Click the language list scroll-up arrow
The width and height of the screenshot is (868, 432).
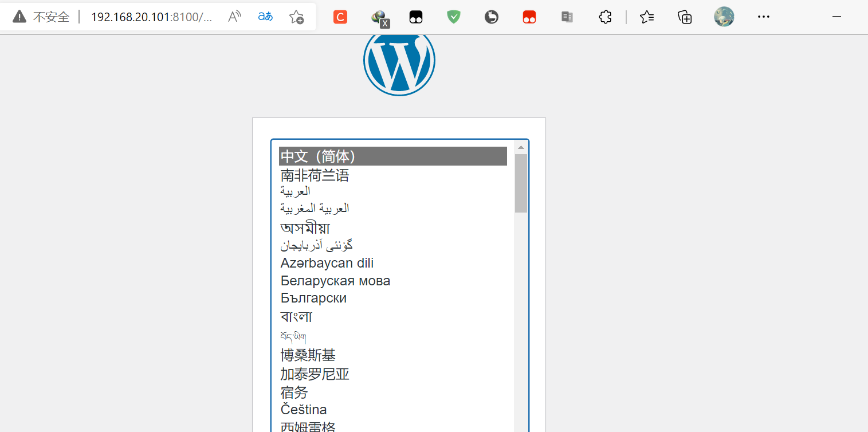tap(521, 147)
